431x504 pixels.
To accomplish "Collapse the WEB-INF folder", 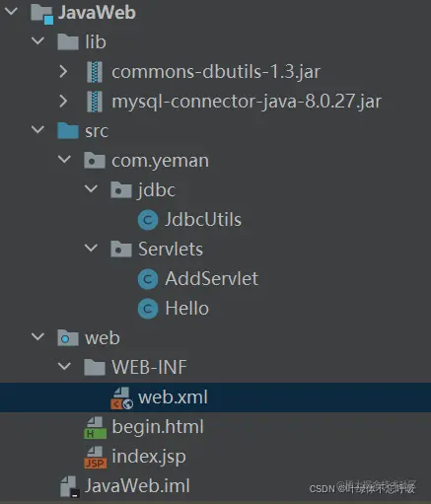I will point(64,366).
